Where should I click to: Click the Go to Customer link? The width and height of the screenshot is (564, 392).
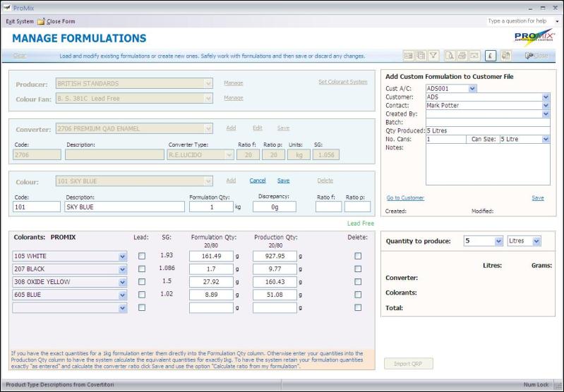pos(405,198)
